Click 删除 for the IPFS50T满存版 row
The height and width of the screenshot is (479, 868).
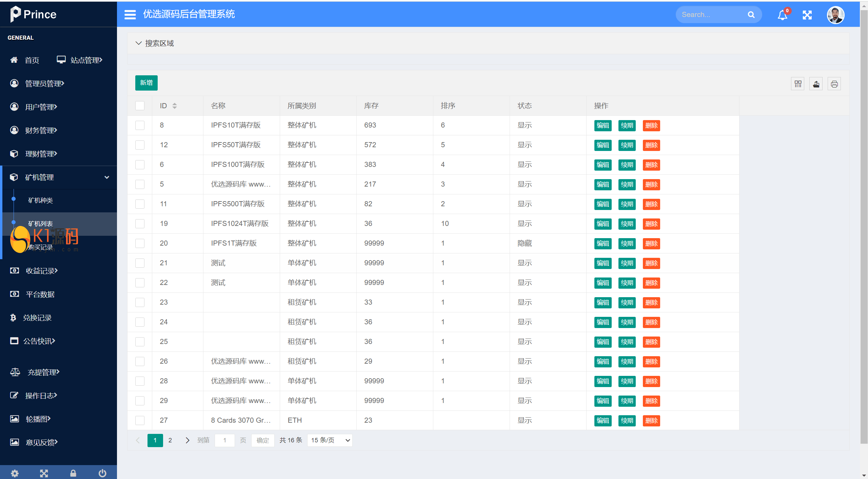651,145
